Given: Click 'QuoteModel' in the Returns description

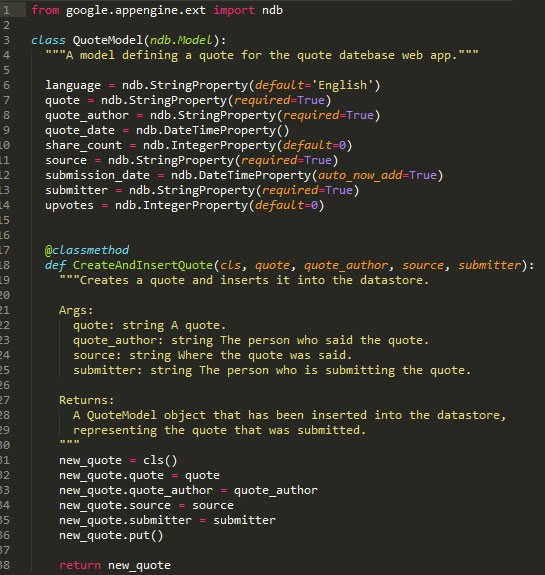Looking at the screenshot, I should pyautogui.click(x=122, y=415).
